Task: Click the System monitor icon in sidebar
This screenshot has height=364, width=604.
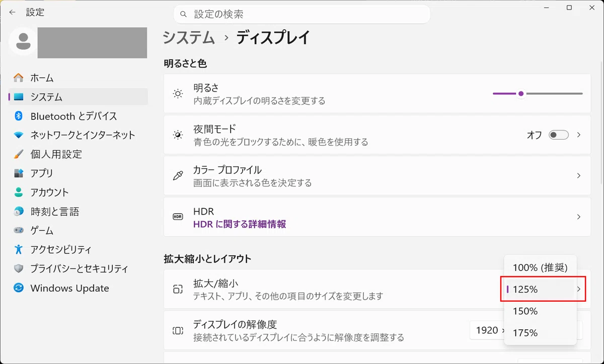Action: [19, 97]
